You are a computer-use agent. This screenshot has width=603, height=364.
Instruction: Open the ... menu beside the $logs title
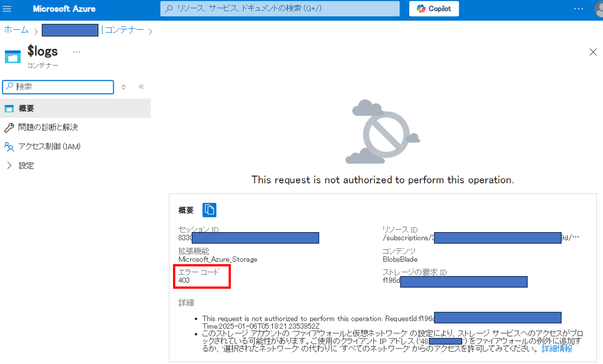tap(77, 51)
